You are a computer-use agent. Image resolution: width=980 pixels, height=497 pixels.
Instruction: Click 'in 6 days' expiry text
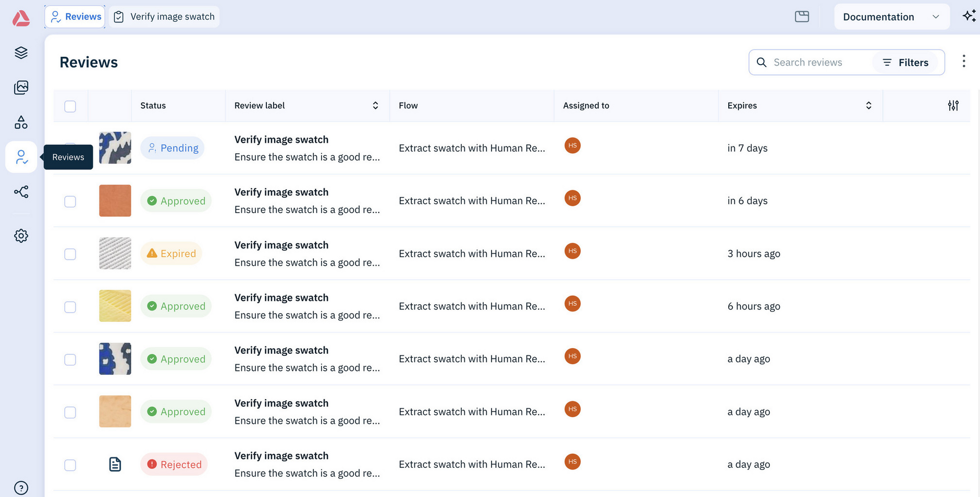pyautogui.click(x=748, y=201)
